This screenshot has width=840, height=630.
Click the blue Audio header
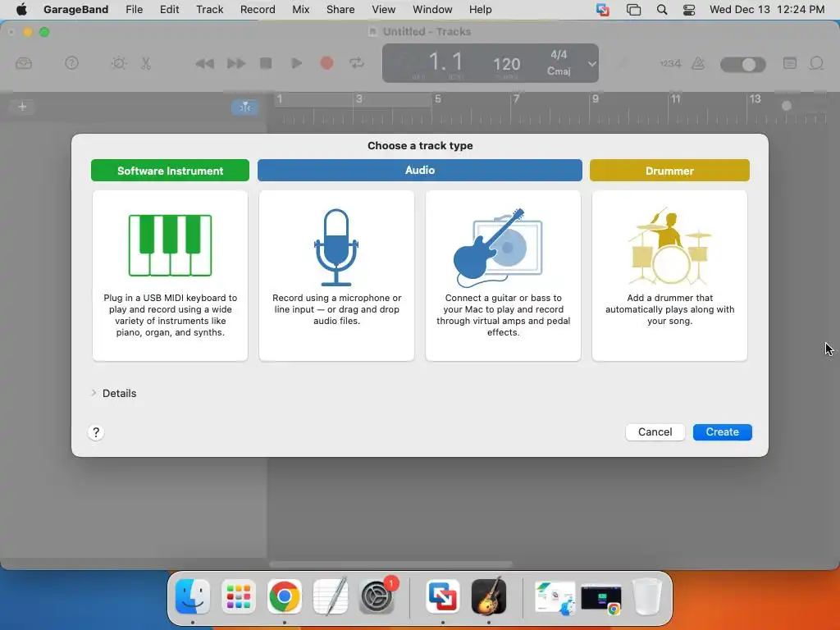pos(419,171)
